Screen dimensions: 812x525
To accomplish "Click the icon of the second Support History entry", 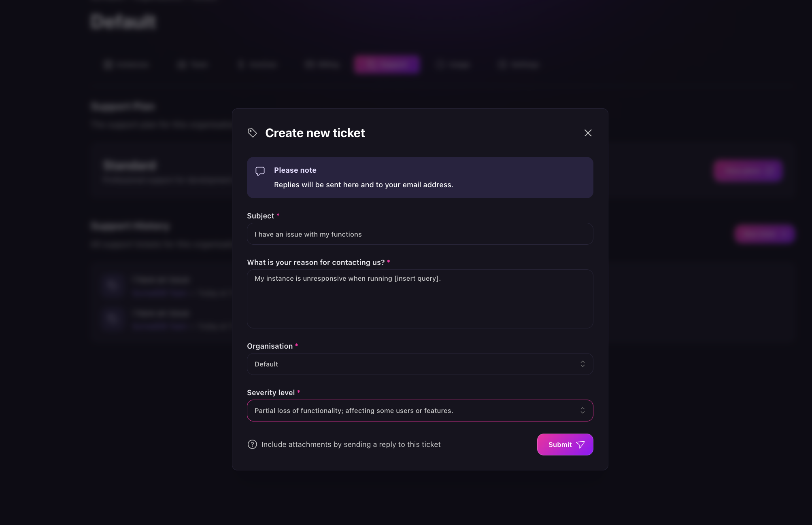I will click(113, 319).
